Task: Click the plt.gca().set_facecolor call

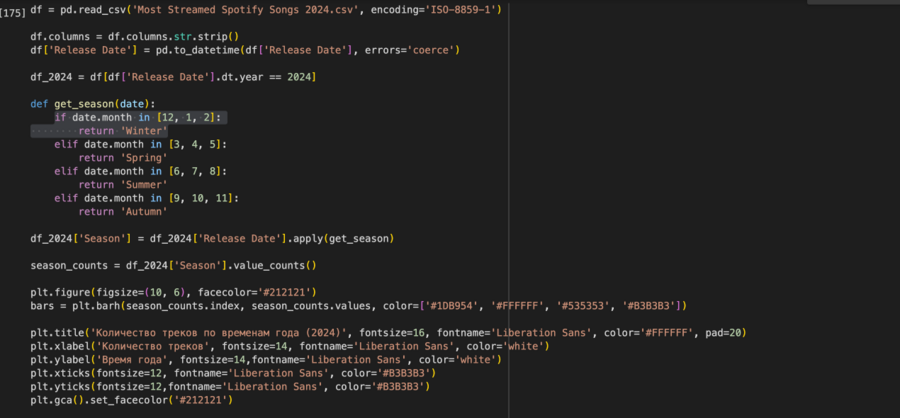Action: pos(130,400)
